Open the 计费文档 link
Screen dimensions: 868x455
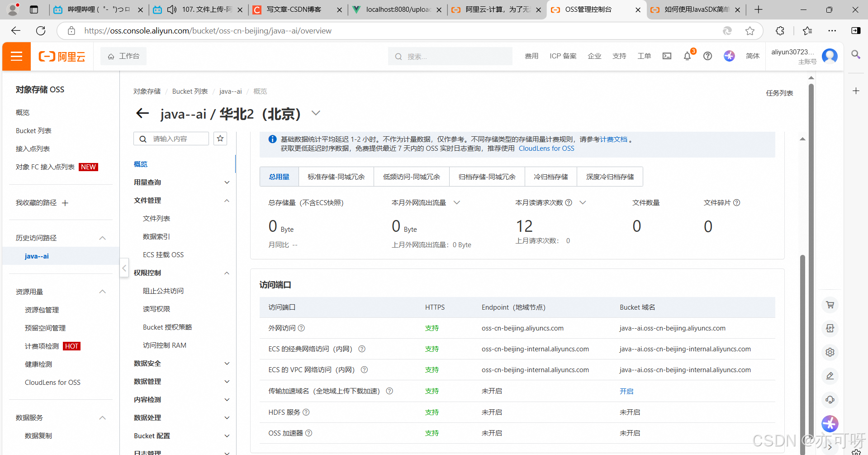(x=613, y=139)
